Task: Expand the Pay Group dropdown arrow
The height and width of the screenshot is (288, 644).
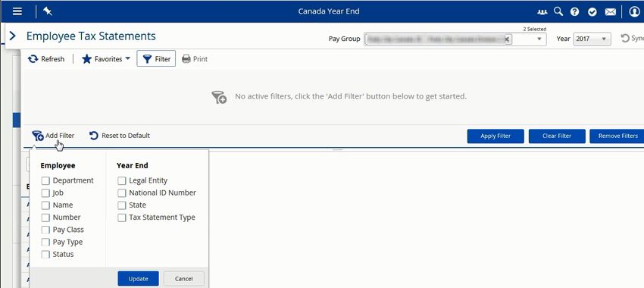Action: coord(539,39)
